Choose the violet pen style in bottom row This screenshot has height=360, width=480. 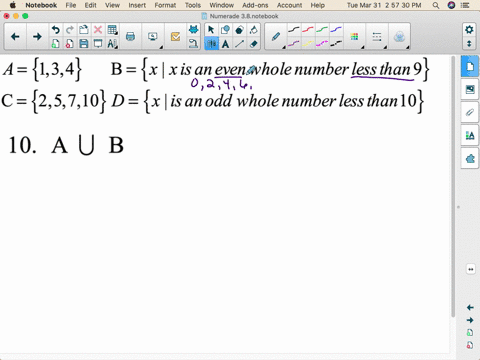(293, 43)
